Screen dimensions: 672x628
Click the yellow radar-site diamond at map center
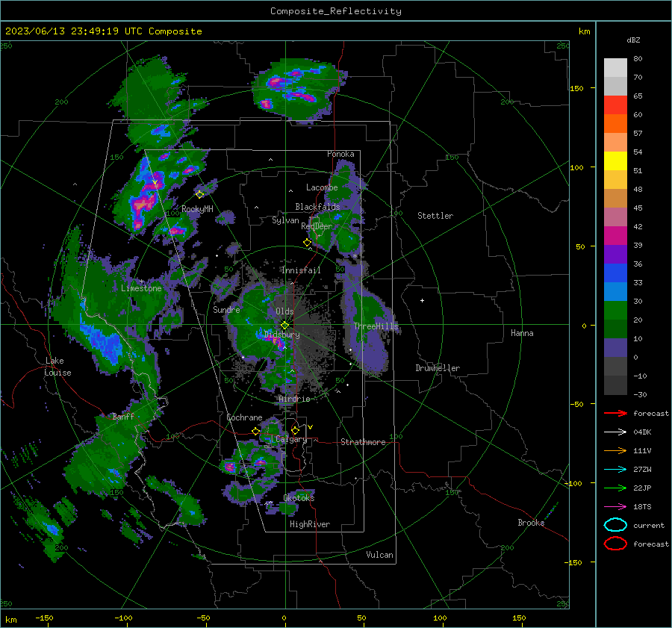(x=285, y=325)
